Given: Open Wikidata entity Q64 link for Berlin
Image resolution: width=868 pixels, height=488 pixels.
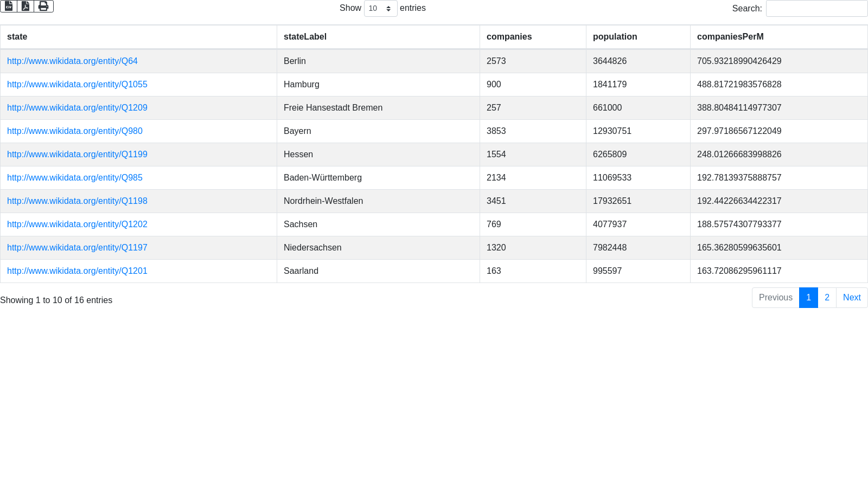Looking at the screenshot, I should (72, 61).
